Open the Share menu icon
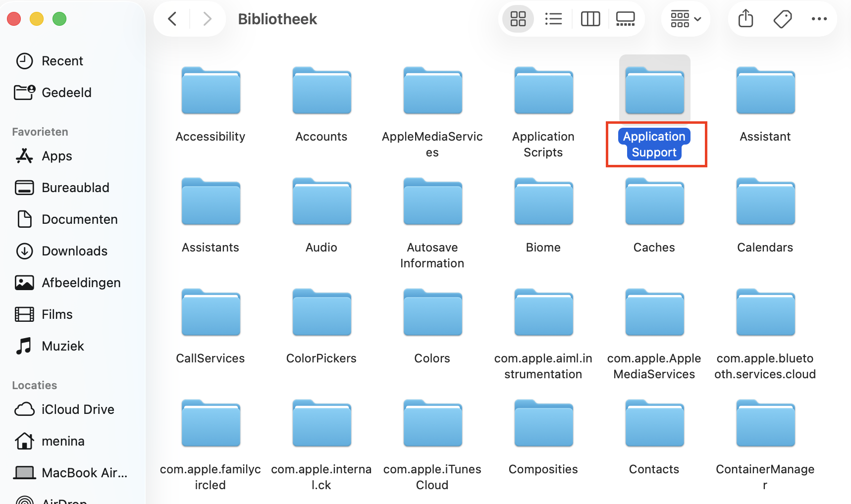 coord(745,19)
